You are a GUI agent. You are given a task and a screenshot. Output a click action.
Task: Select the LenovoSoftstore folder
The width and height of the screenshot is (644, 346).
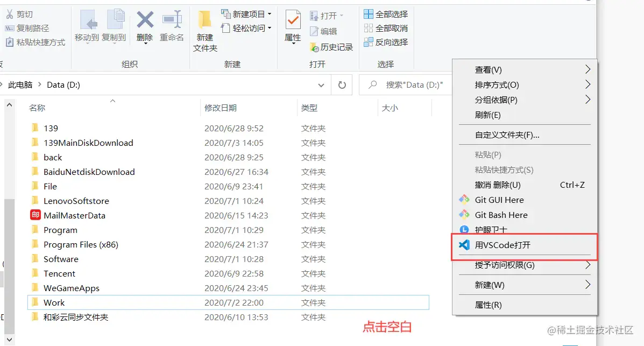point(76,201)
